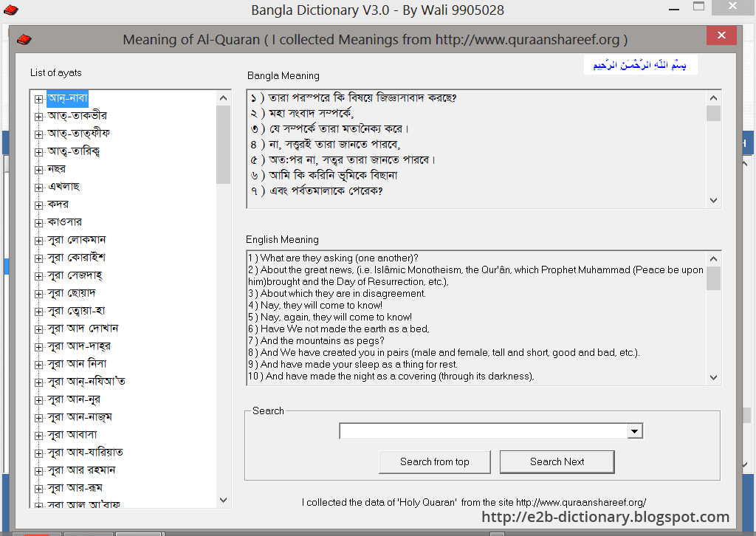
Task: Focus the Search text input field
Action: tap(484, 431)
